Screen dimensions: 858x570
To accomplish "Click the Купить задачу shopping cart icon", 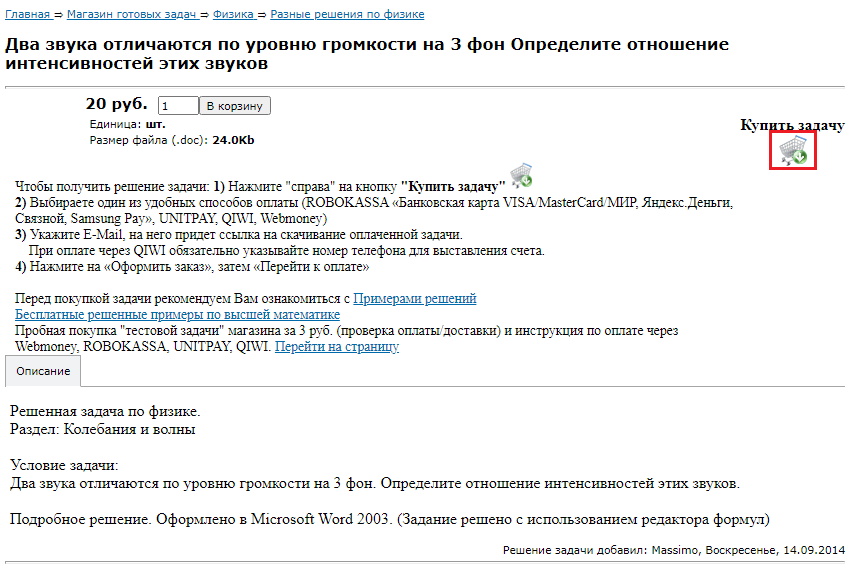I will [792, 150].
